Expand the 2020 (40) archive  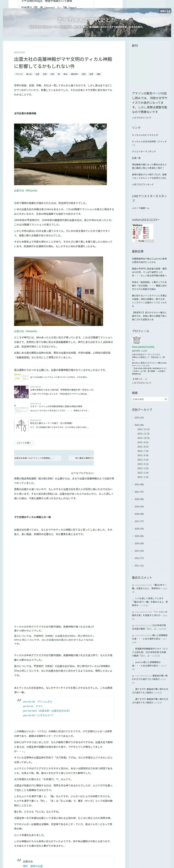(x=139, y=499)
